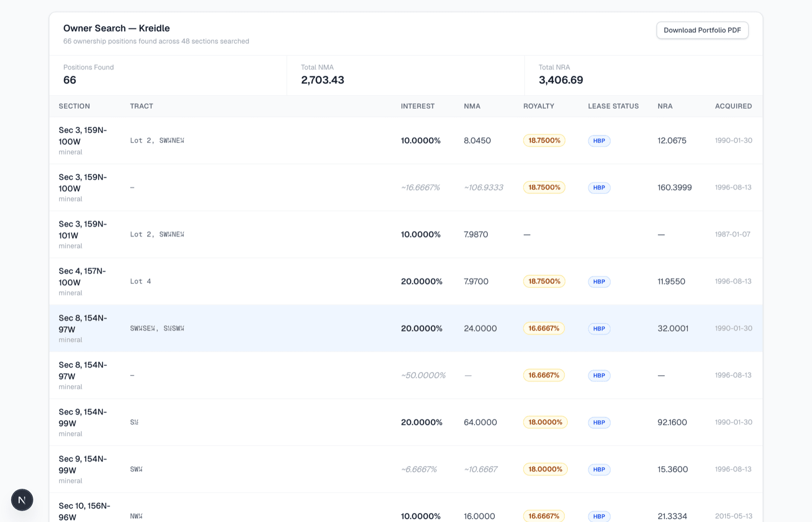Click the NRA value 11.9550

coord(671,281)
